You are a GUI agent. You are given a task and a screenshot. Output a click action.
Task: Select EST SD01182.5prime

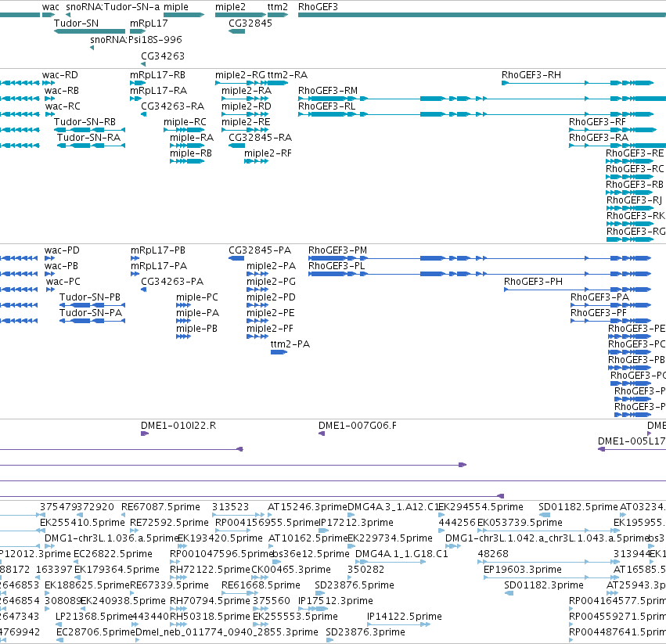coord(544,515)
